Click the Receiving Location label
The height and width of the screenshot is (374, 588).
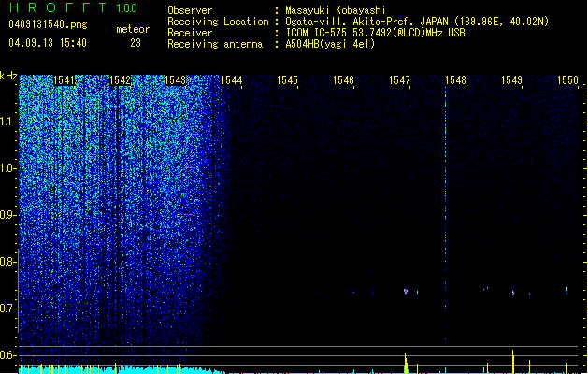tap(218, 22)
